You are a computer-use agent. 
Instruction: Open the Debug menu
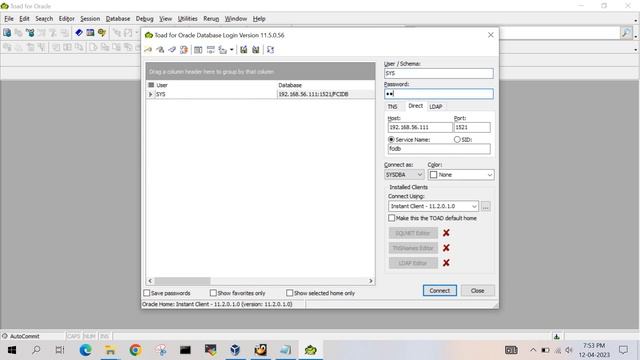pos(144,19)
